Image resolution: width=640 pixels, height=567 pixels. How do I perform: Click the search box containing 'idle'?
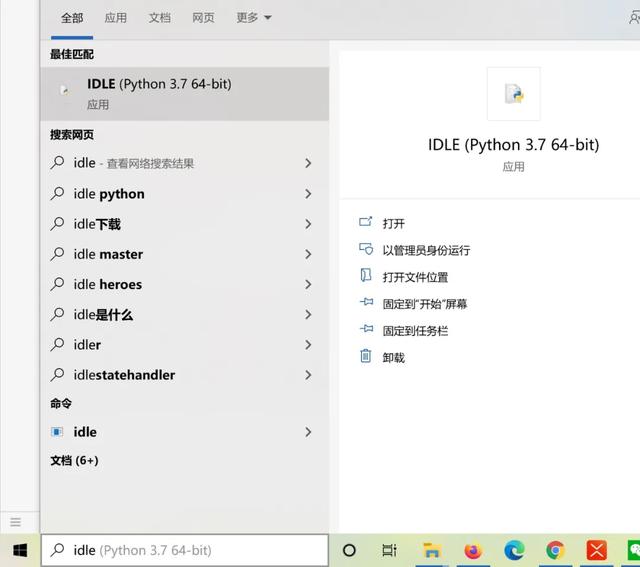tap(184, 550)
